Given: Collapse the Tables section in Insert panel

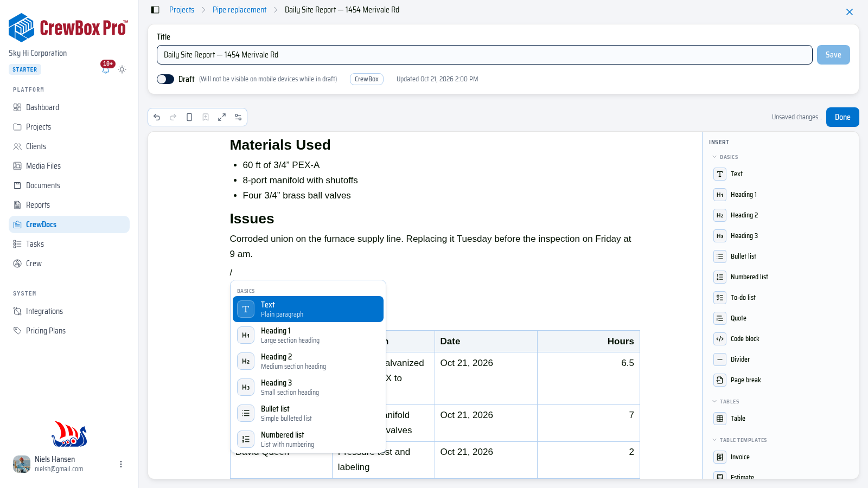Looking at the screenshot, I should point(726,402).
